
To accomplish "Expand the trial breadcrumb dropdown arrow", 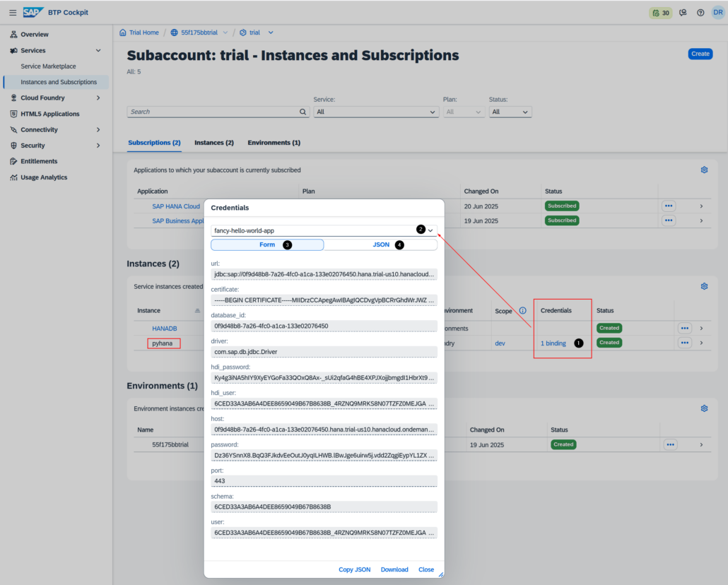I will click(x=271, y=32).
